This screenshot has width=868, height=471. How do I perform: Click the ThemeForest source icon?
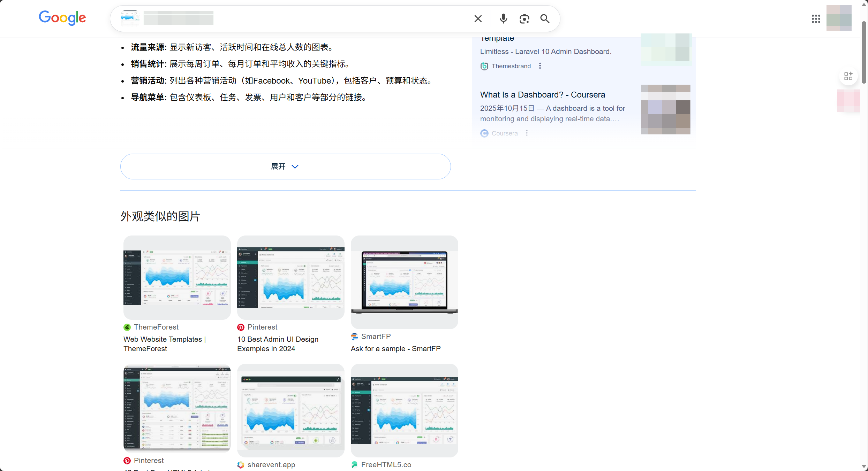click(x=127, y=327)
